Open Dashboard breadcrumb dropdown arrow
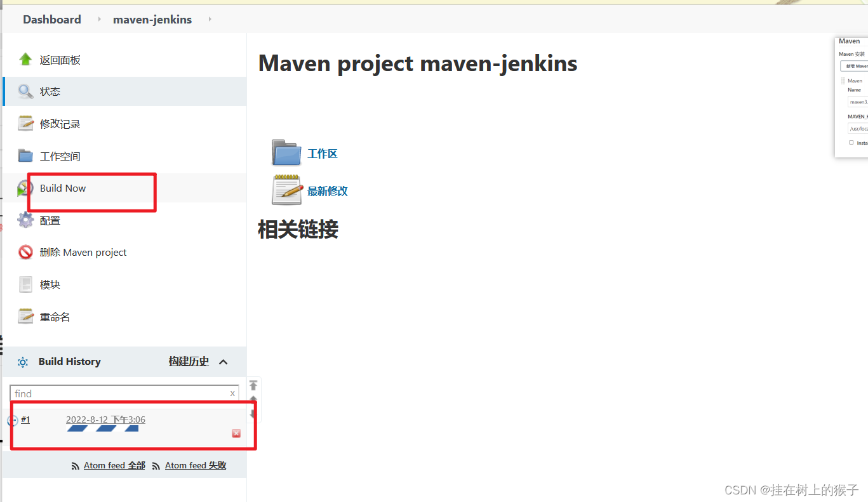The height and width of the screenshot is (502, 868). point(99,20)
